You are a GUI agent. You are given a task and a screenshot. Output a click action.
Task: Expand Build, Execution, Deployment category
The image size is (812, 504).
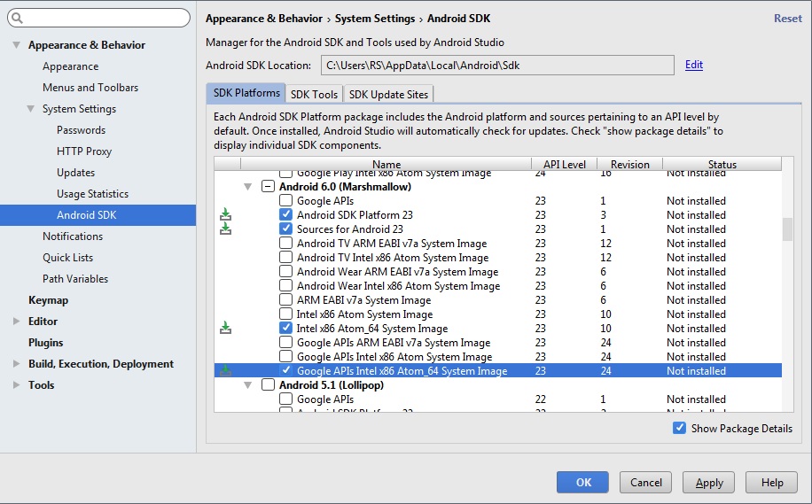(x=17, y=364)
